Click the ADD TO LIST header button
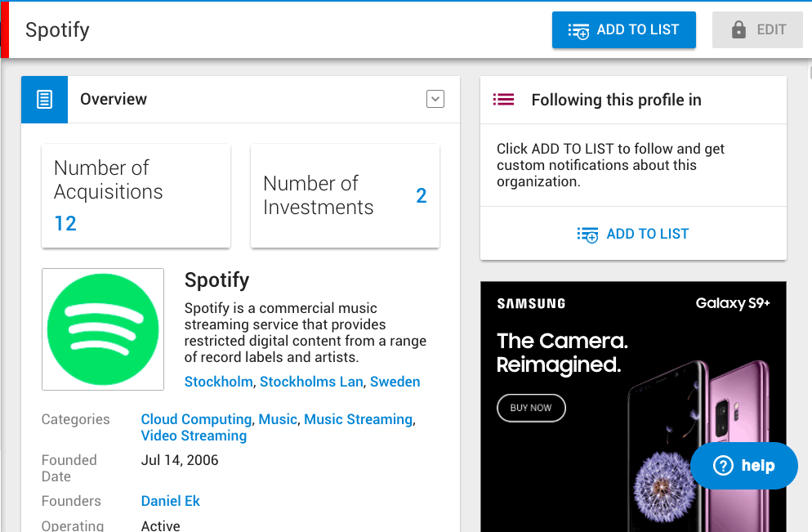The height and width of the screenshot is (532, 812). pyautogui.click(x=623, y=30)
